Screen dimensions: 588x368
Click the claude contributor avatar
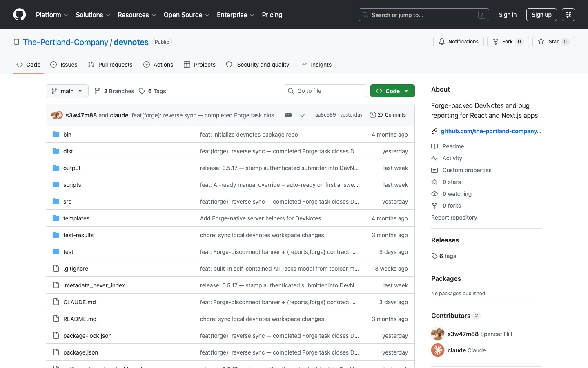(x=438, y=350)
